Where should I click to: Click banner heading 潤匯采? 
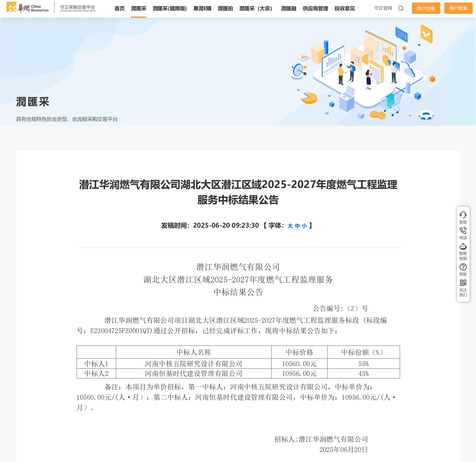(x=33, y=102)
